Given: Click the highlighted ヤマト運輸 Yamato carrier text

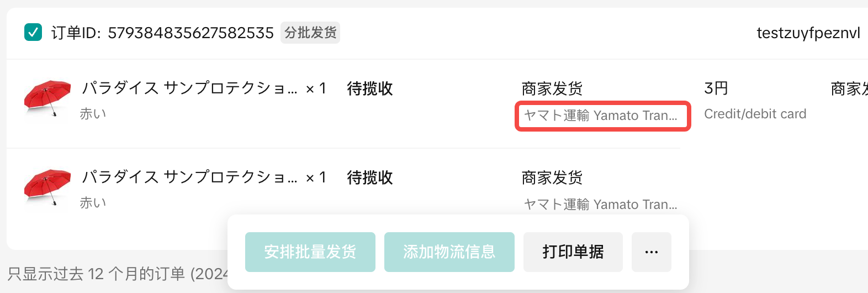Looking at the screenshot, I should point(600,116).
